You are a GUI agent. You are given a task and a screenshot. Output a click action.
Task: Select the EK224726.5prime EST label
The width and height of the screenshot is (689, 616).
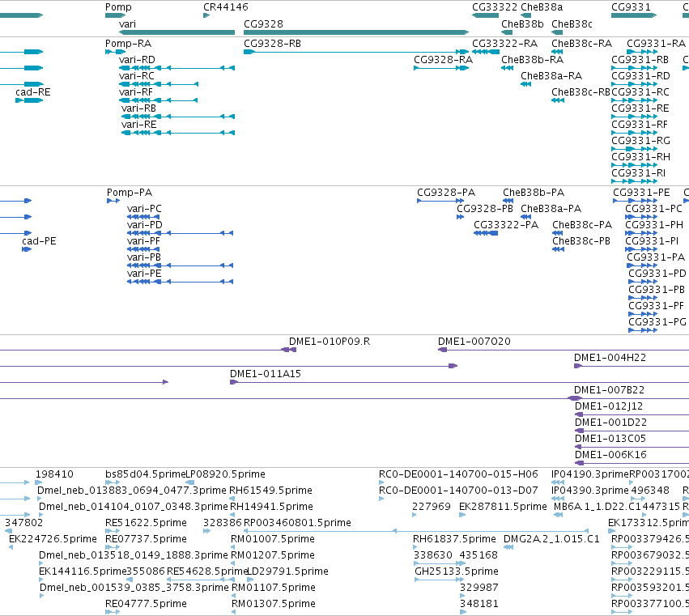(x=53, y=539)
